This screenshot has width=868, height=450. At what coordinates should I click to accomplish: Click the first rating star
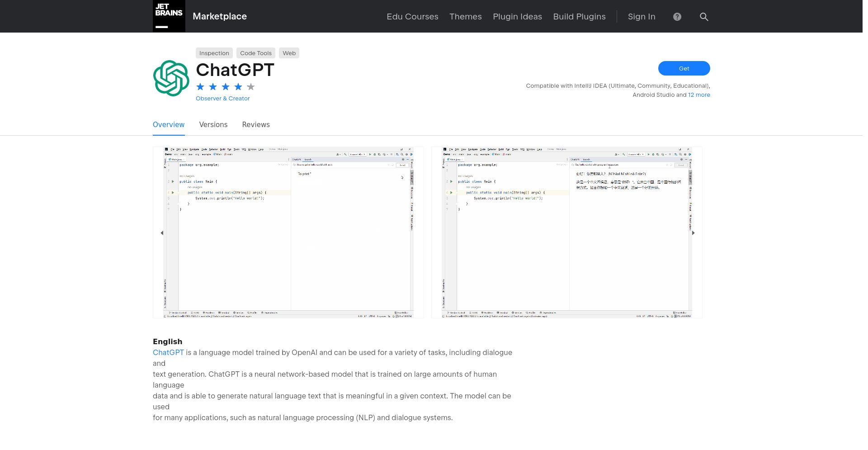click(200, 87)
